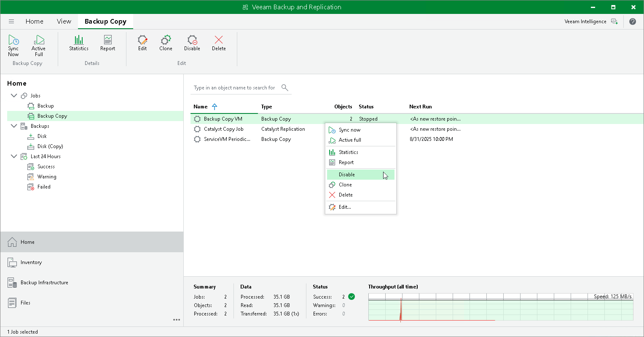Click the ServiceVM Periodic job icon
644x337 pixels.
click(x=197, y=139)
